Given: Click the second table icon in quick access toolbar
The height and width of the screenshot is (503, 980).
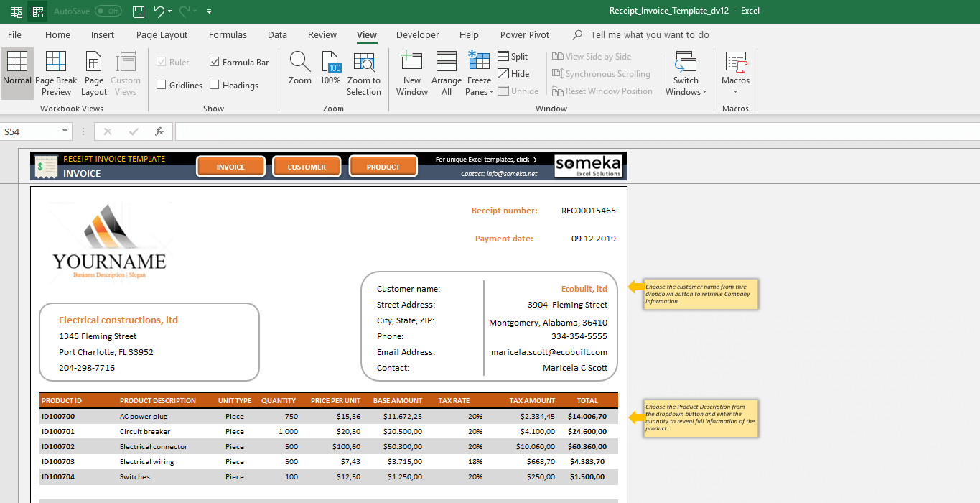Looking at the screenshot, I should point(37,11).
